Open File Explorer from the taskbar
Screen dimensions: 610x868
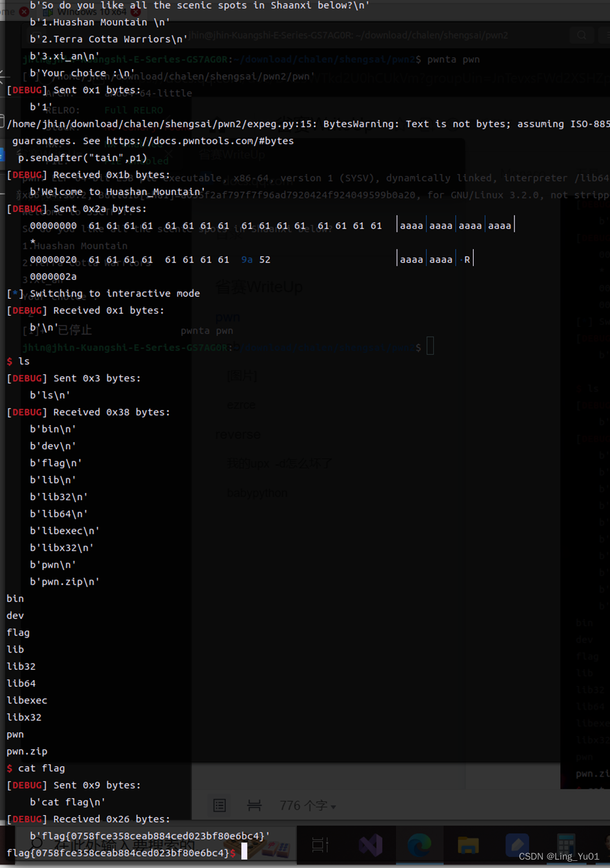click(x=468, y=845)
